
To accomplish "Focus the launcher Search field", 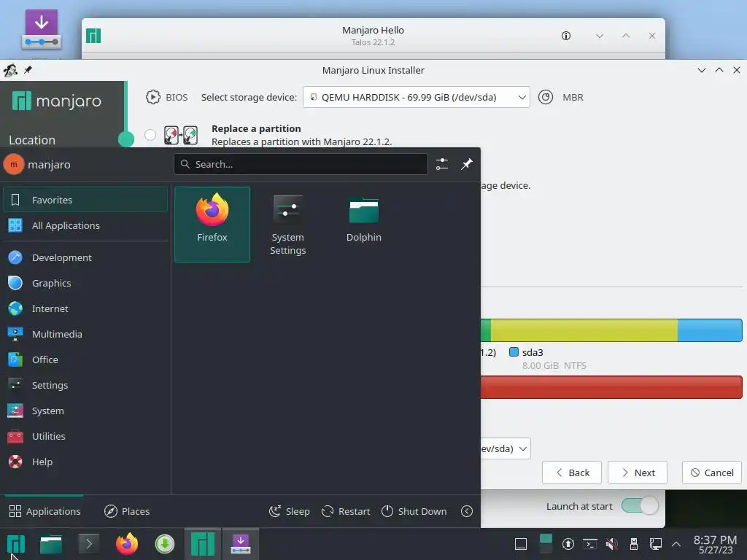I will tap(301, 164).
